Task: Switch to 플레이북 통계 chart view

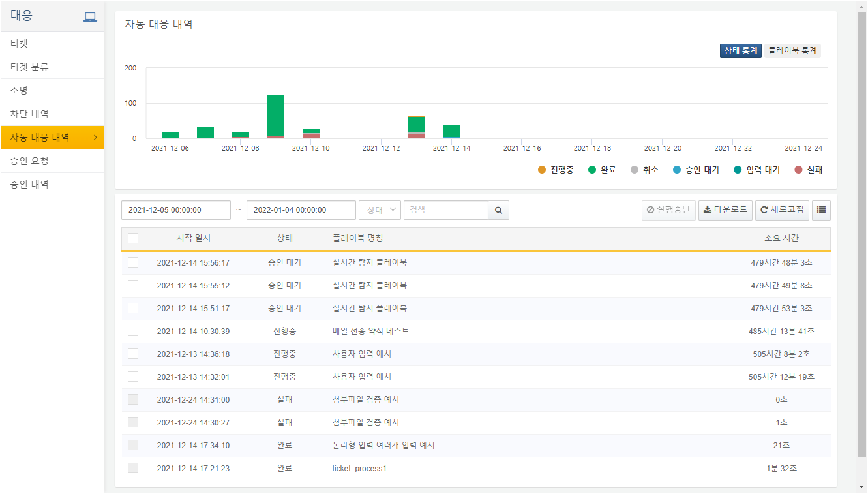Action: 792,50
